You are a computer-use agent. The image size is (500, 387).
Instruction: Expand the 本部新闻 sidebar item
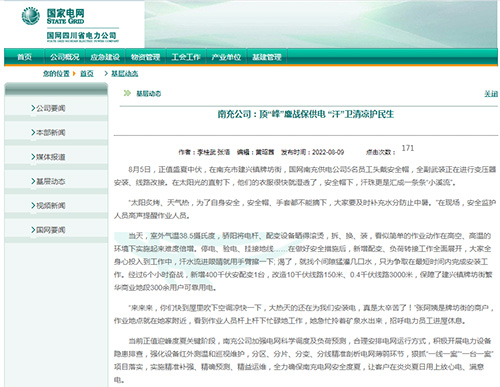coord(48,132)
